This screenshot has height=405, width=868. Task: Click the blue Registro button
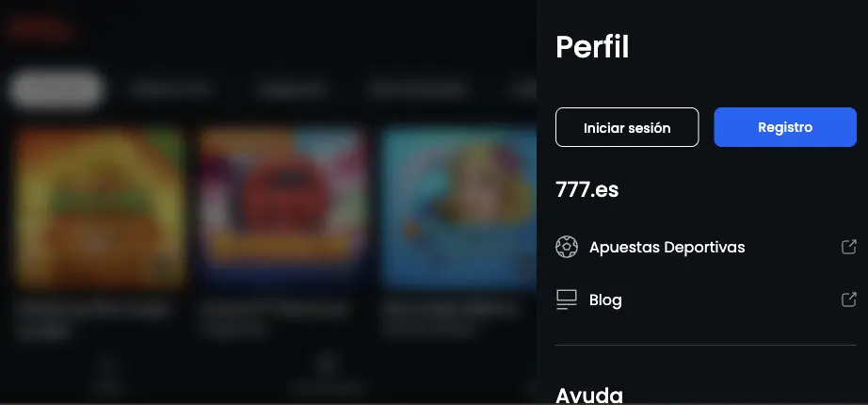pyautogui.click(x=785, y=127)
